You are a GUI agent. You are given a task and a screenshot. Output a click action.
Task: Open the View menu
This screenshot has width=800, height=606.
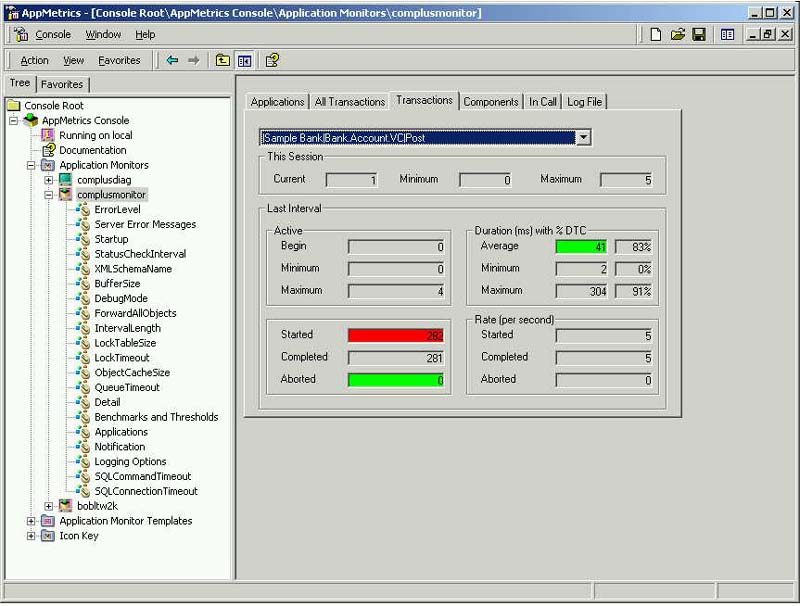(x=73, y=61)
